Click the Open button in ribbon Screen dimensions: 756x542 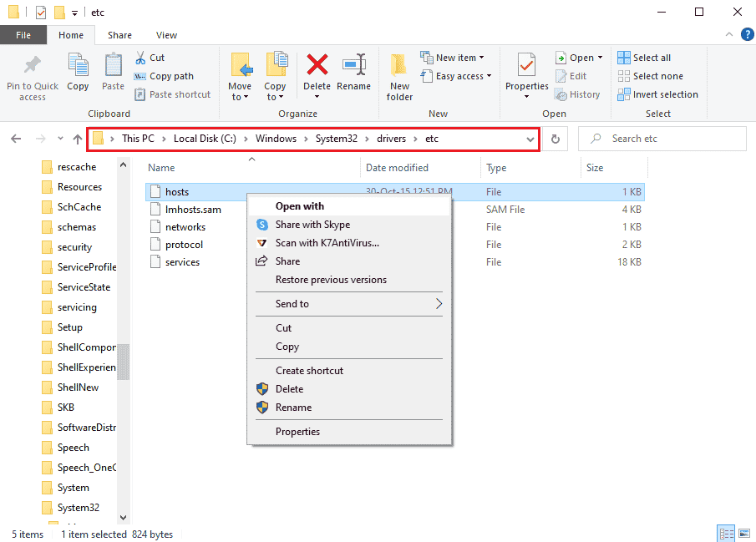coord(579,58)
